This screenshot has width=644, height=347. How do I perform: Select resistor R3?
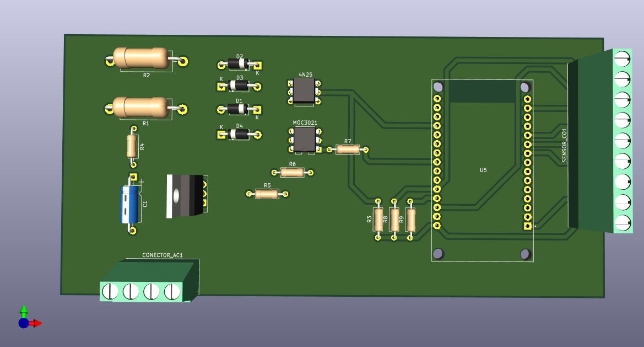coord(378,219)
